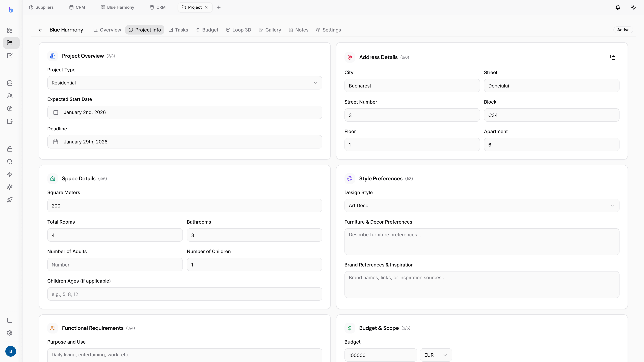Open calendar for Expected Start Date
This screenshot has height=362, width=644.
56,112
